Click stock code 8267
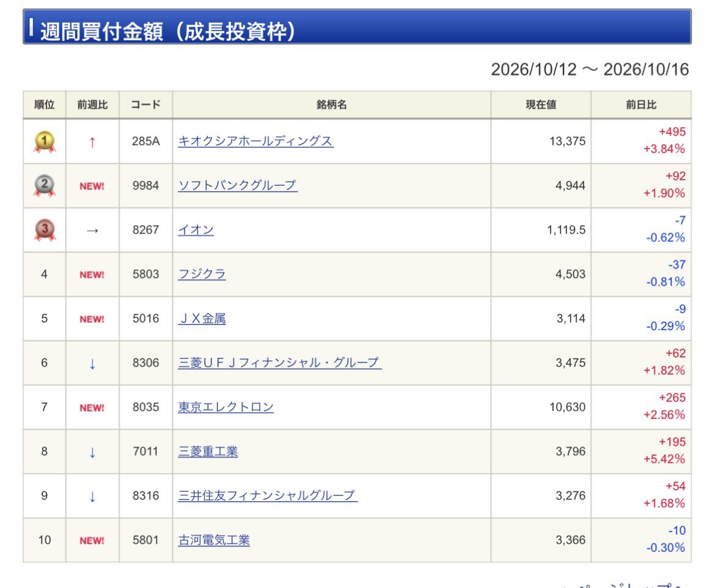Screen dimensions: 715x588 point(145,230)
